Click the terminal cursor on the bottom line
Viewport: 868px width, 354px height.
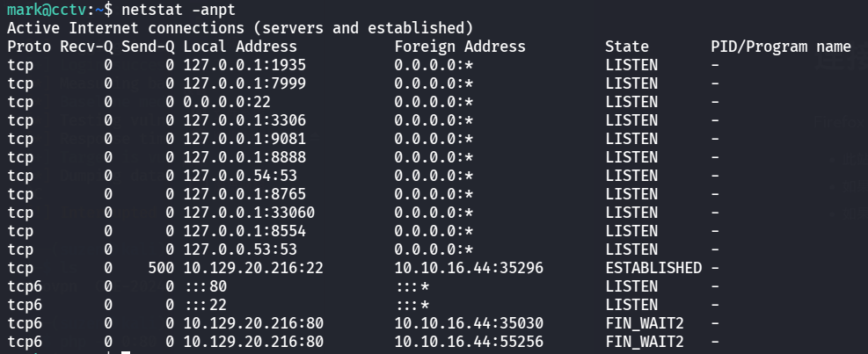126,352
